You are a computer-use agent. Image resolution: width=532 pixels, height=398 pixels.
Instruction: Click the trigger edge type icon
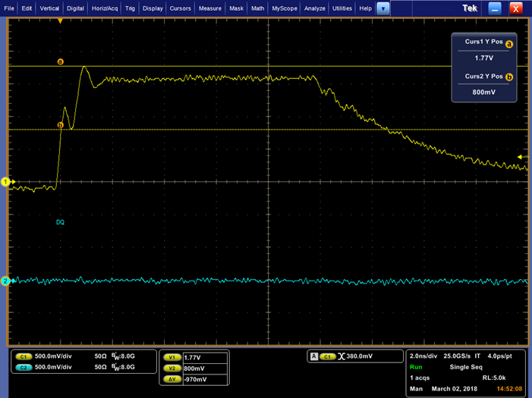point(341,356)
